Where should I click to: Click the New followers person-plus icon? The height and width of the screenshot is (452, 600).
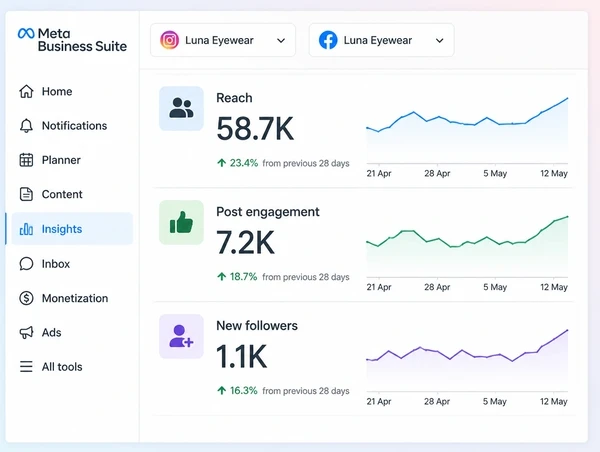point(181,336)
